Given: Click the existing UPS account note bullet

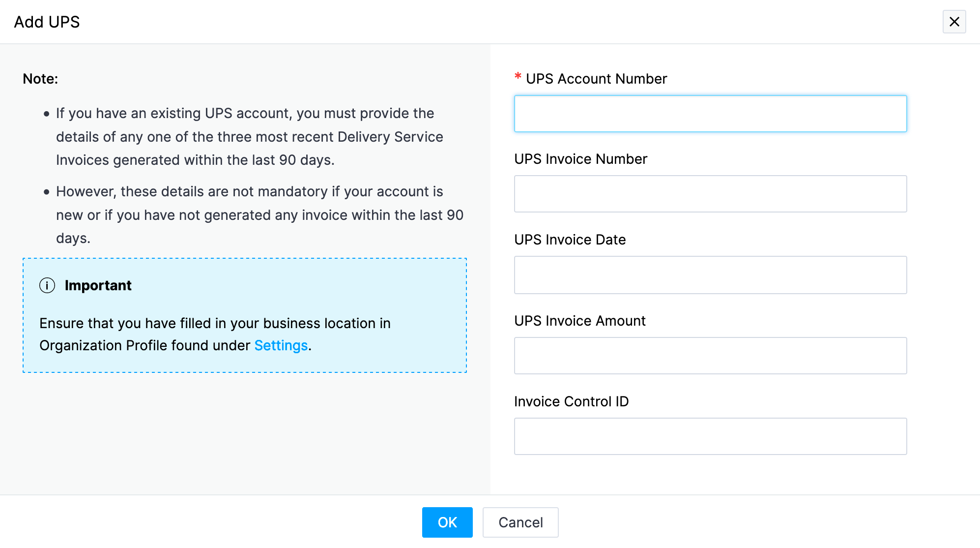Looking at the screenshot, I should (250, 137).
